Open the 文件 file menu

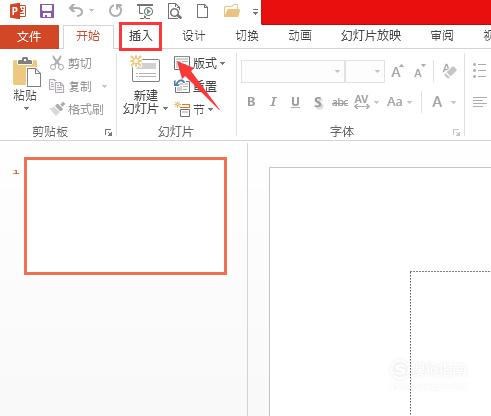(x=29, y=36)
